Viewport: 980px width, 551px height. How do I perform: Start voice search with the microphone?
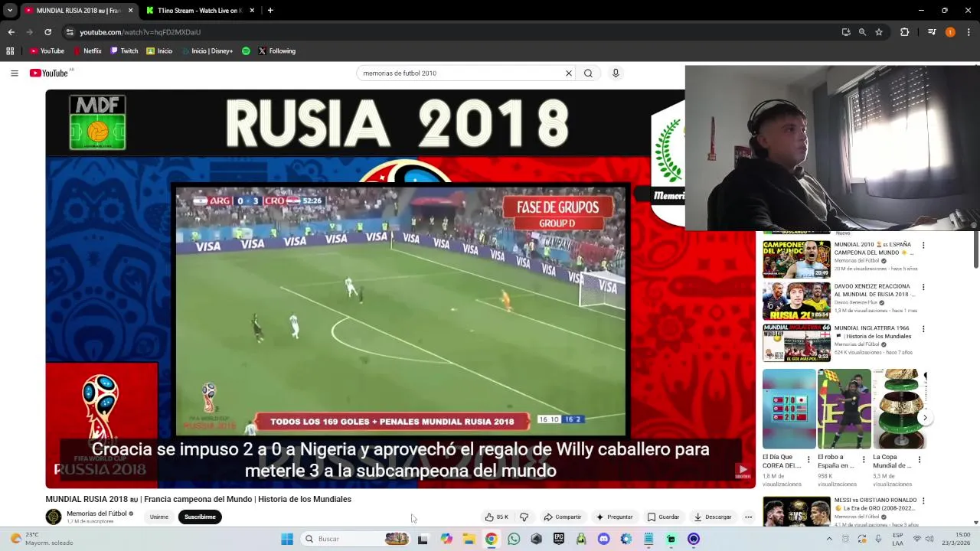click(x=616, y=73)
